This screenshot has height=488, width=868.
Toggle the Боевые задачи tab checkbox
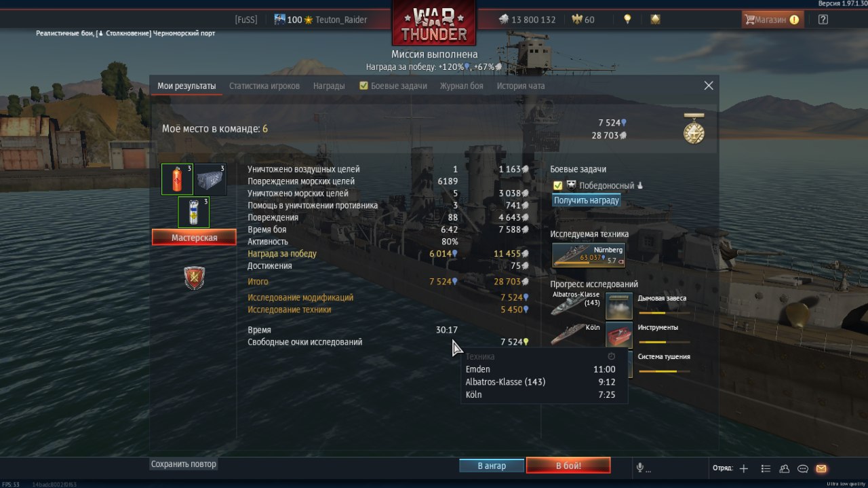click(363, 86)
